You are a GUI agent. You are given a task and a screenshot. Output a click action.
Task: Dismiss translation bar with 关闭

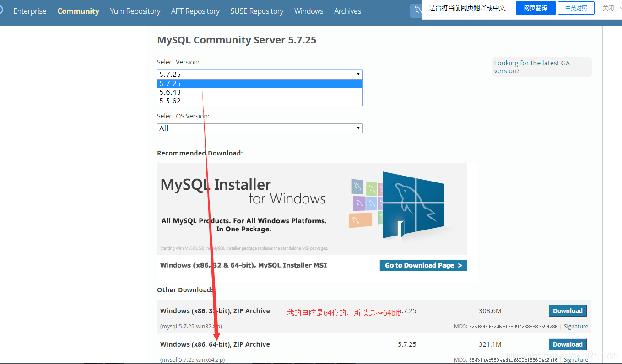point(608,8)
